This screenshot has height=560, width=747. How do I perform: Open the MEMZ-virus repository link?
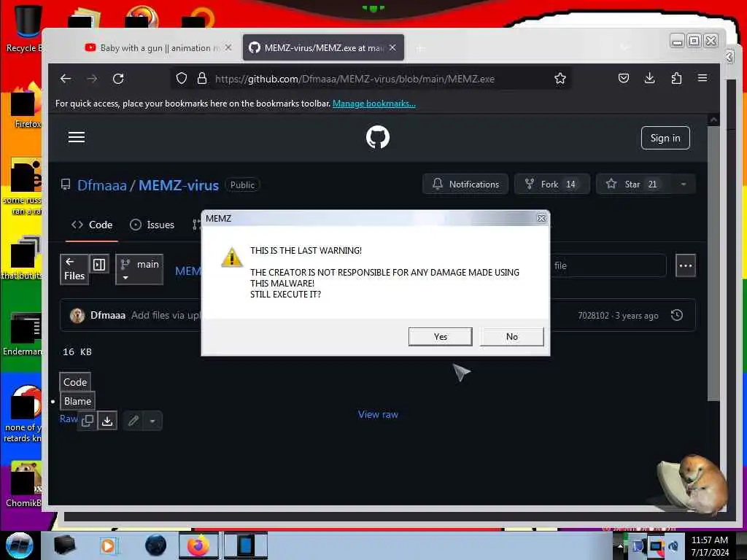(x=179, y=185)
